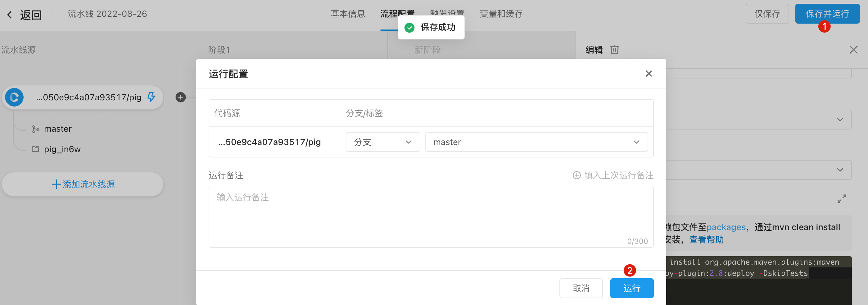Click 填入上次运行备注 link
The image size is (868, 305).
(x=613, y=175)
